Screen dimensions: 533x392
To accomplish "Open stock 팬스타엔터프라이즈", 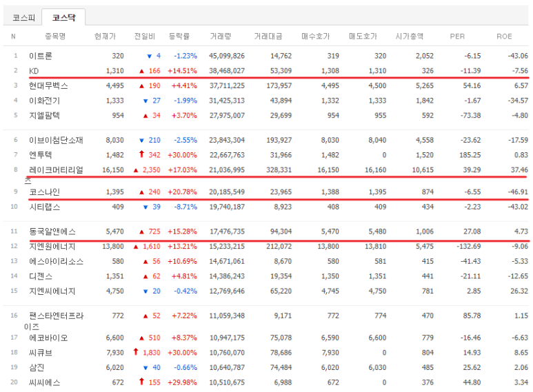I will tap(54, 321).
